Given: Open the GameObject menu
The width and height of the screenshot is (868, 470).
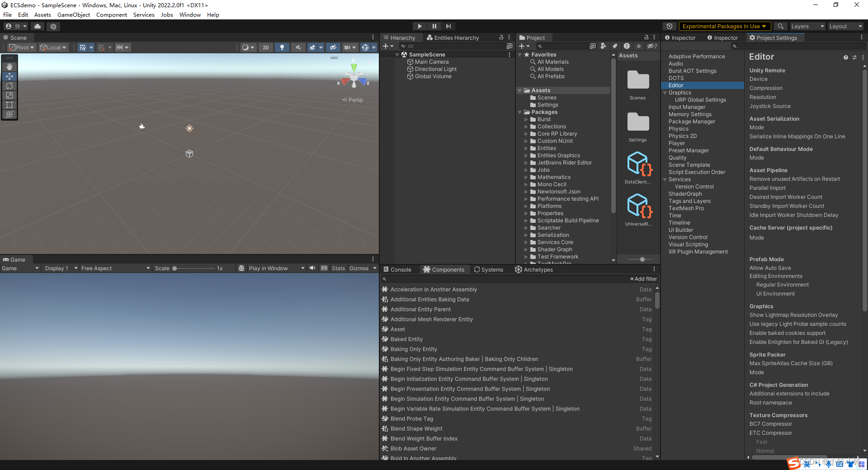Looking at the screenshot, I should (x=74, y=14).
